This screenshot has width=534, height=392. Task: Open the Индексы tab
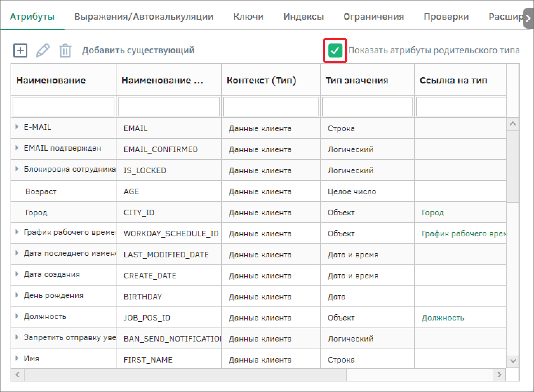click(x=303, y=16)
